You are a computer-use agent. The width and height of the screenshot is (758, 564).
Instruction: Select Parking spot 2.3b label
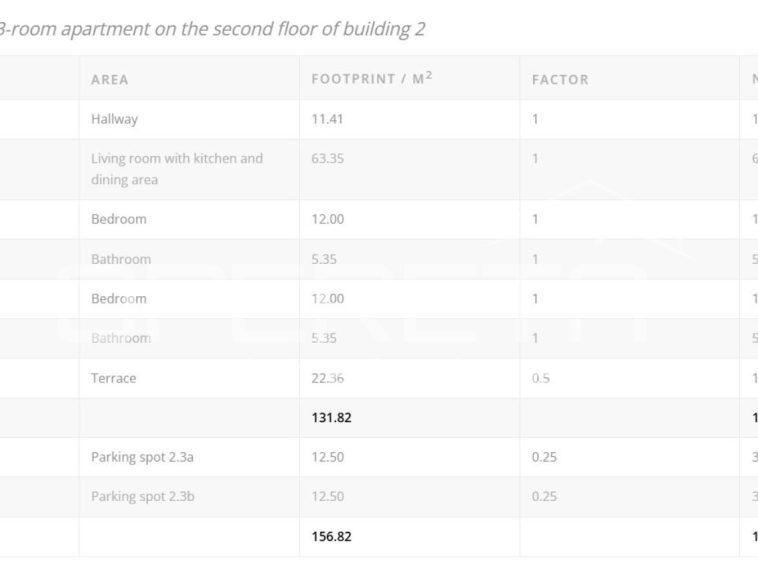click(143, 497)
